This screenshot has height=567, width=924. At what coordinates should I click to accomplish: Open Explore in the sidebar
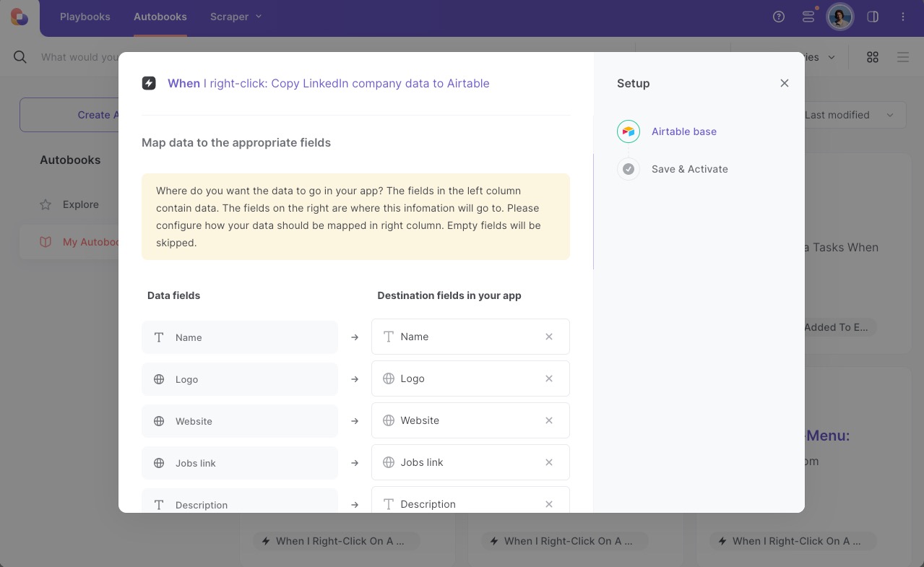[80, 204]
